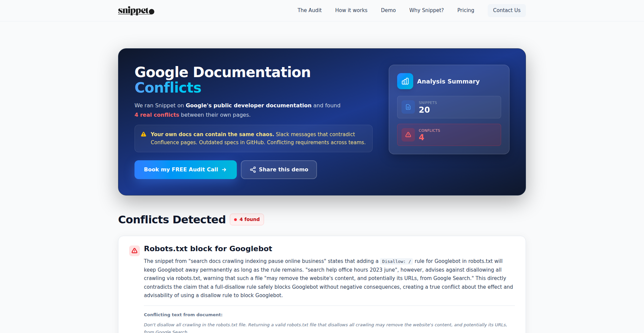
Task: Open the How it works page
Action: (351, 10)
